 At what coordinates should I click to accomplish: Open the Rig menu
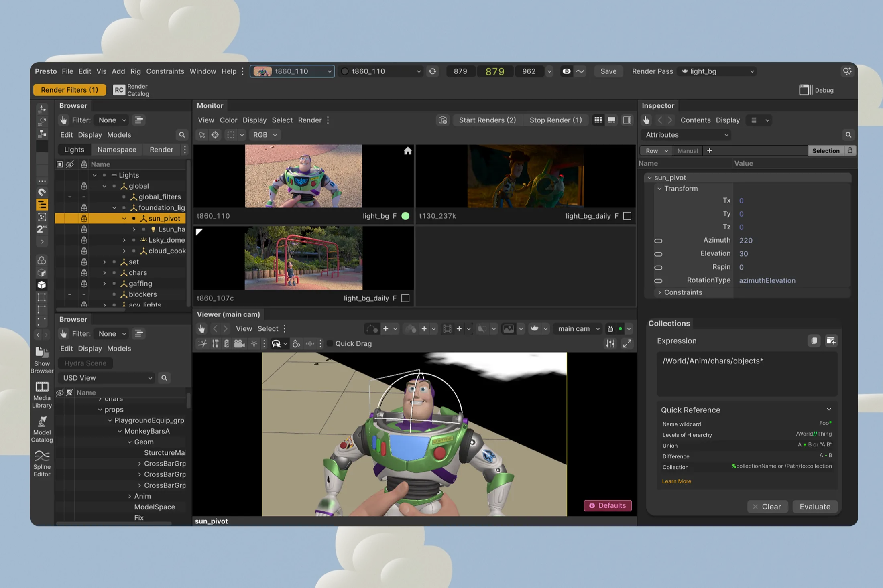pyautogui.click(x=135, y=71)
